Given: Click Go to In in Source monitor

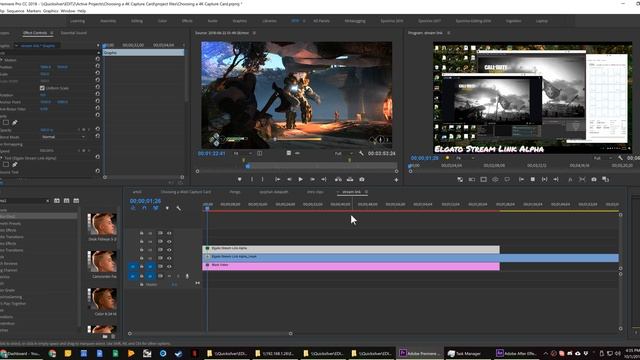Looking at the screenshot, I should [x=278, y=179].
